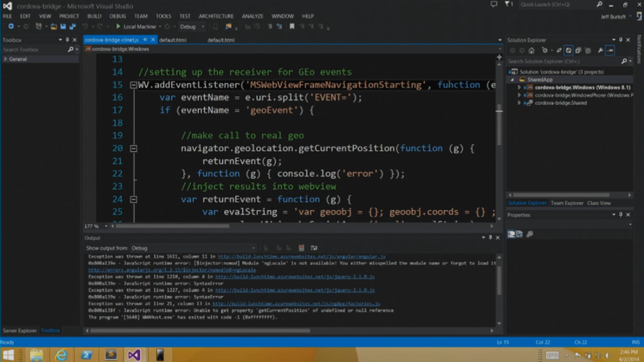The height and width of the screenshot is (362, 644).
Task: Click the feedback speech bubble icon
Action: click(494, 4)
